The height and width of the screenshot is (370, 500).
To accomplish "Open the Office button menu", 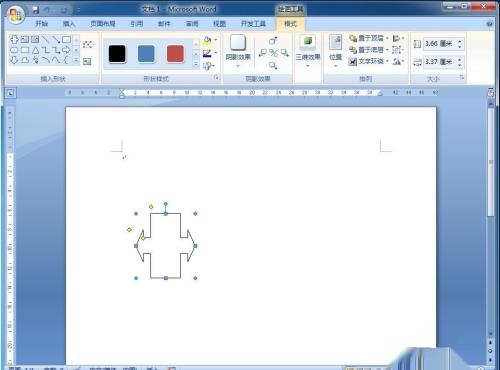I will click(16, 15).
